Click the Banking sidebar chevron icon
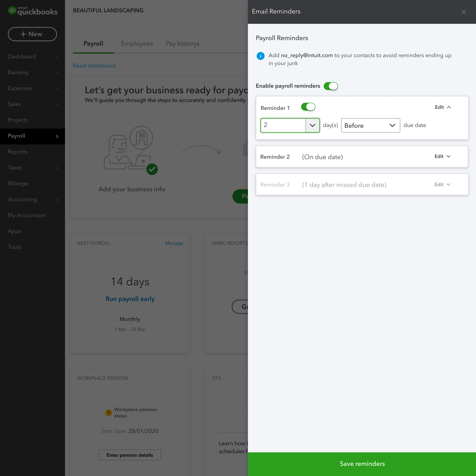Image resolution: width=476 pixels, height=476 pixels. 57,73
